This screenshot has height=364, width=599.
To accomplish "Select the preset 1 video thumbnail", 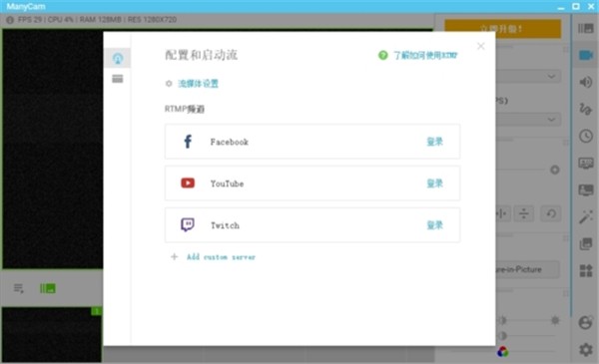I will point(52,335).
